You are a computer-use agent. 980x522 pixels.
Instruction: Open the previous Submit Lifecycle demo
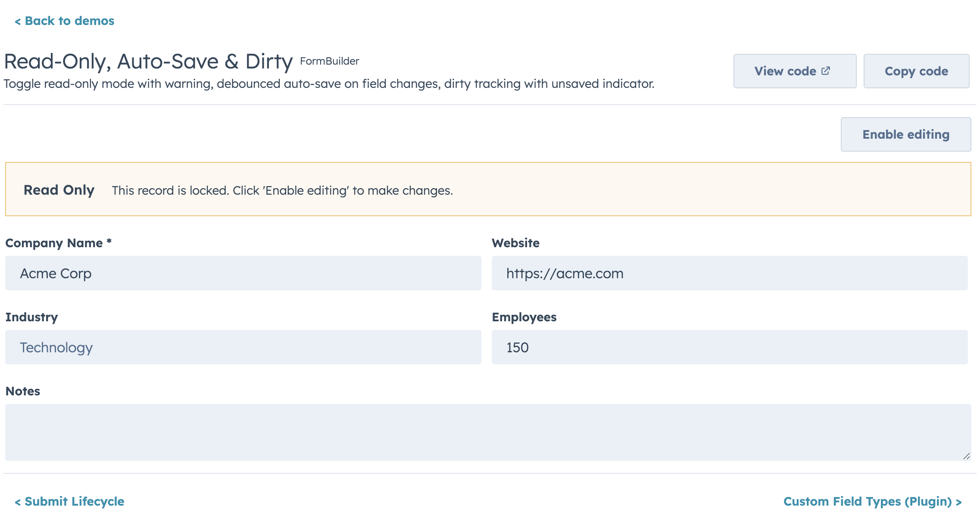tap(69, 501)
